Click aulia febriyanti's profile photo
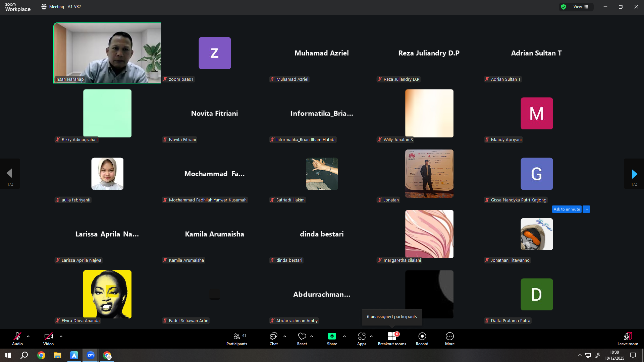Image resolution: width=644 pixels, height=362 pixels. coord(107,174)
